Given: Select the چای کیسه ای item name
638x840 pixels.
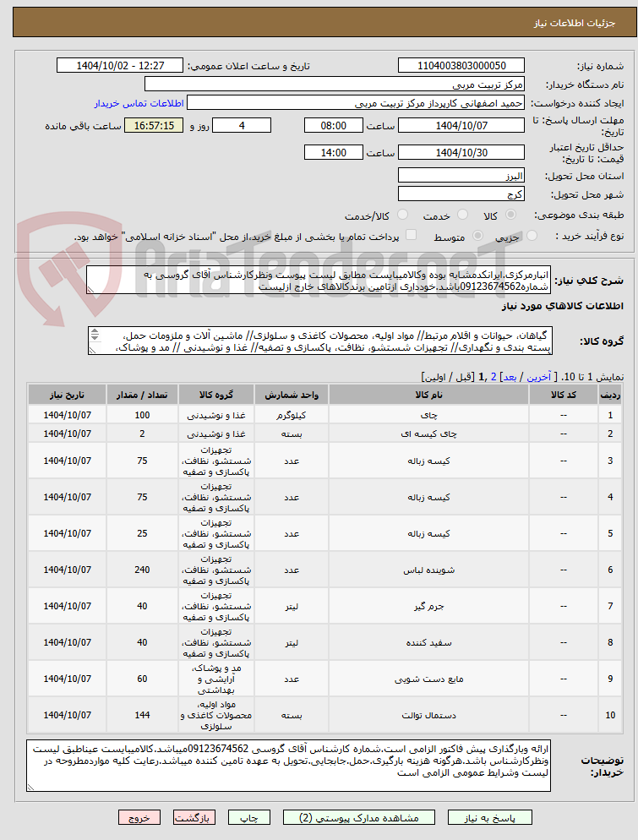Looking at the screenshot, I should (x=428, y=434).
